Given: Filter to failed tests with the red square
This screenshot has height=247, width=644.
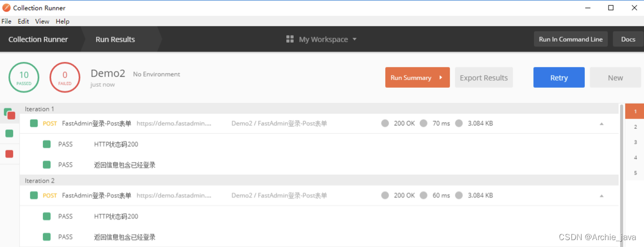Looking at the screenshot, I should click(9, 154).
